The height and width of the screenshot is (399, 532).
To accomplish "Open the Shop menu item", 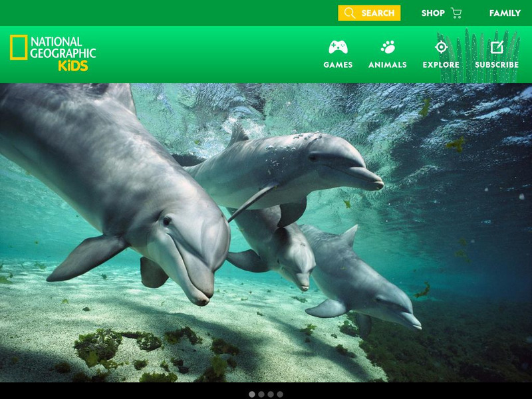I will click(432, 12).
